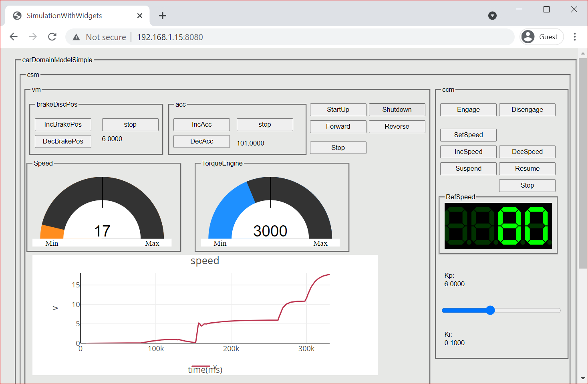This screenshot has height=384, width=588.
Task: Click Shutdown in vm panel
Action: [397, 110]
